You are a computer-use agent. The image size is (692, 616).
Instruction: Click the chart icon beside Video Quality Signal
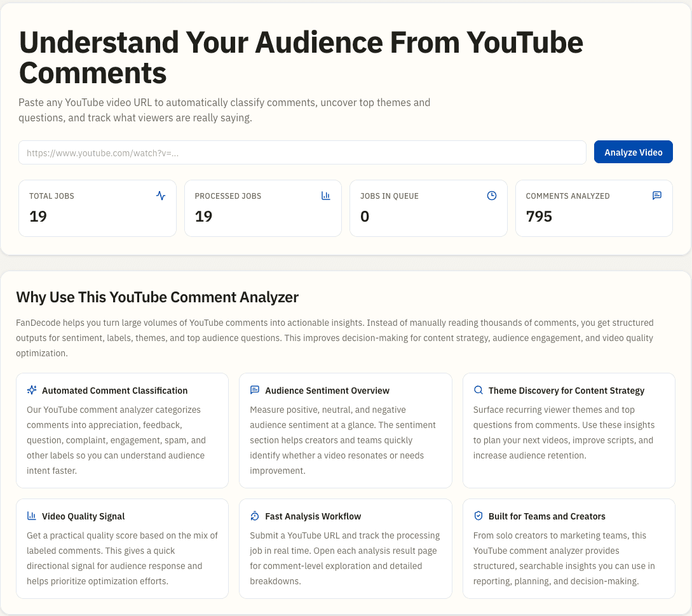tap(32, 516)
